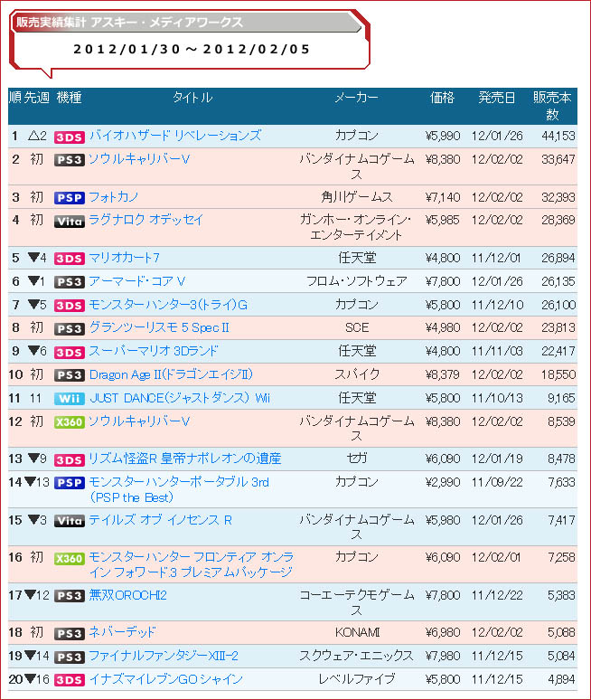Click the PS3 badge beside 無双OROCHI2
Image resolution: width=591 pixels, height=700 pixels.
(x=70, y=596)
